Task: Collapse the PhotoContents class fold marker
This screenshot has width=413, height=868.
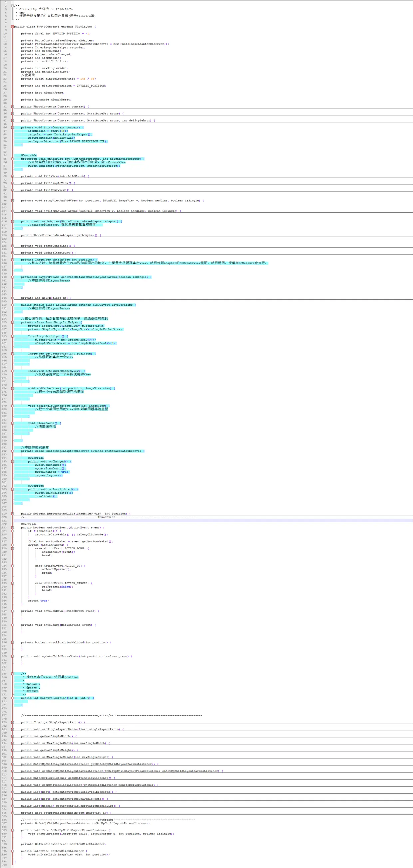Action: point(12,27)
